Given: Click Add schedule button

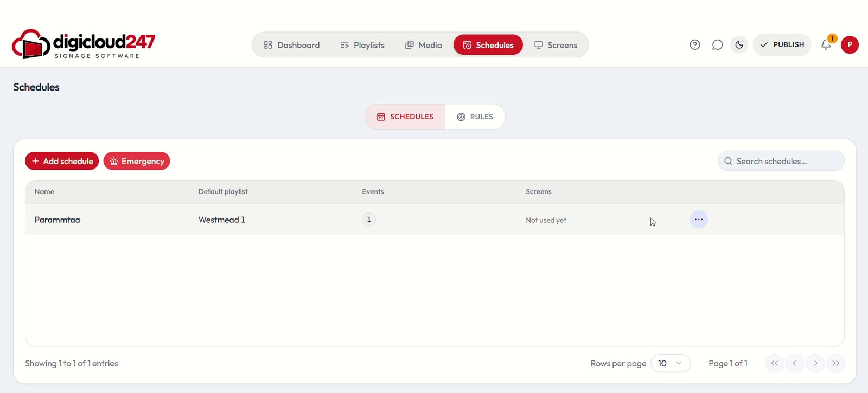Looking at the screenshot, I should click(x=62, y=161).
